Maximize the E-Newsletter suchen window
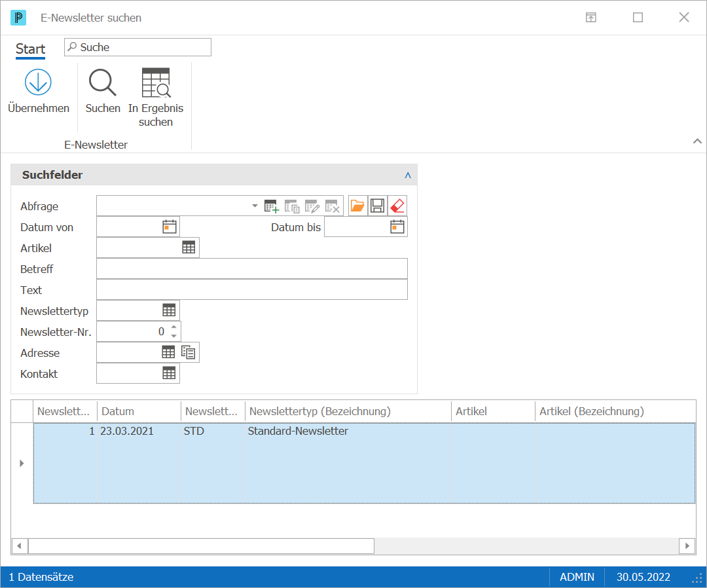The image size is (707, 588). tap(638, 18)
